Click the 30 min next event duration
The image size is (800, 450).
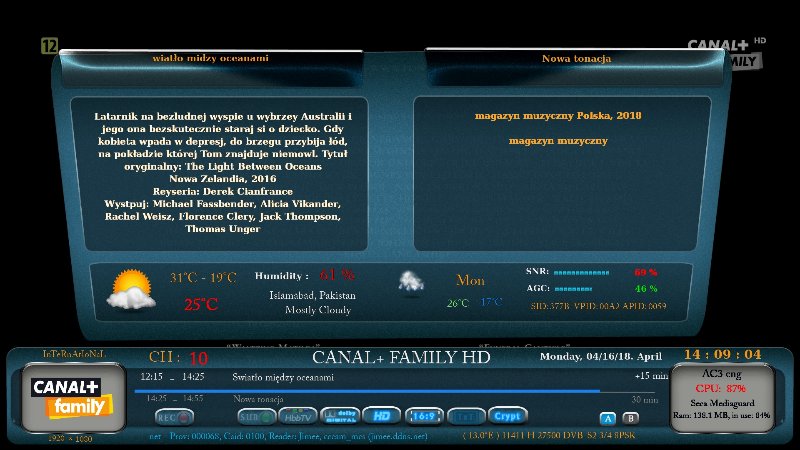[645, 400]
